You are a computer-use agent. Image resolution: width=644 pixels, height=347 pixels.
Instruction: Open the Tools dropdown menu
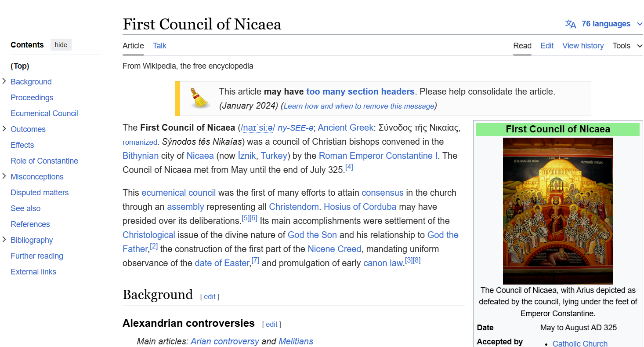627,46
